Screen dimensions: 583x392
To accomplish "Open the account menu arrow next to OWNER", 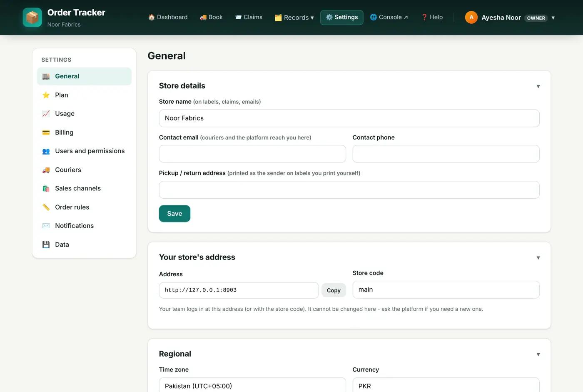I will pyautogui.click(x=553, y=18).
